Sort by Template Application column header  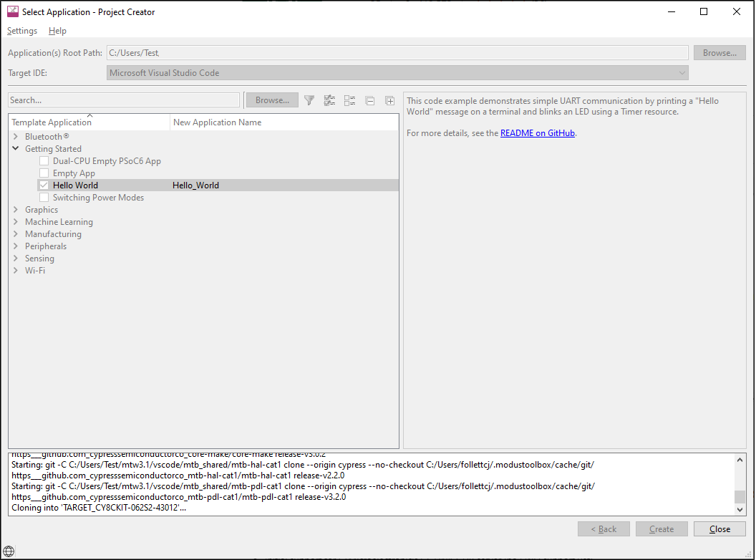(89, 122)
